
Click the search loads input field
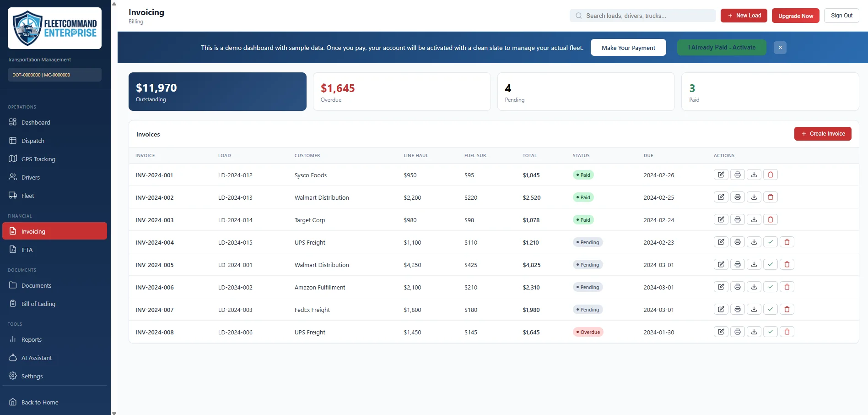[643, 16]
